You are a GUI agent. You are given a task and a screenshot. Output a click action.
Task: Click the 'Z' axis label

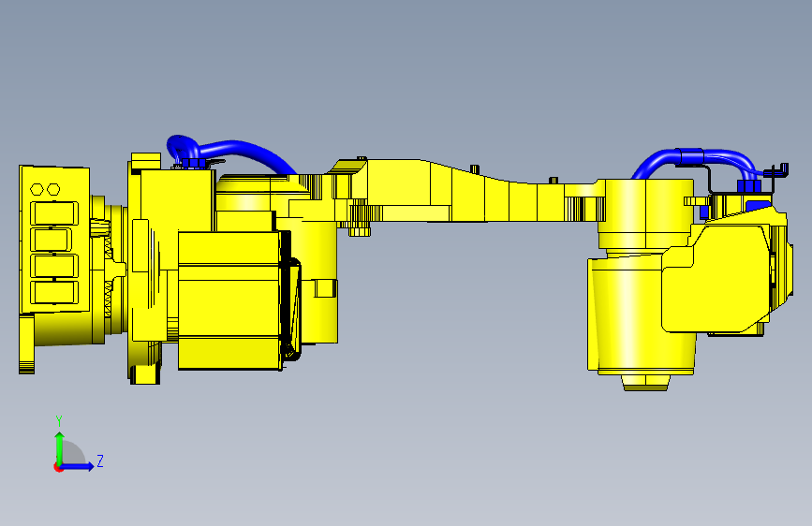coord(100,460)
